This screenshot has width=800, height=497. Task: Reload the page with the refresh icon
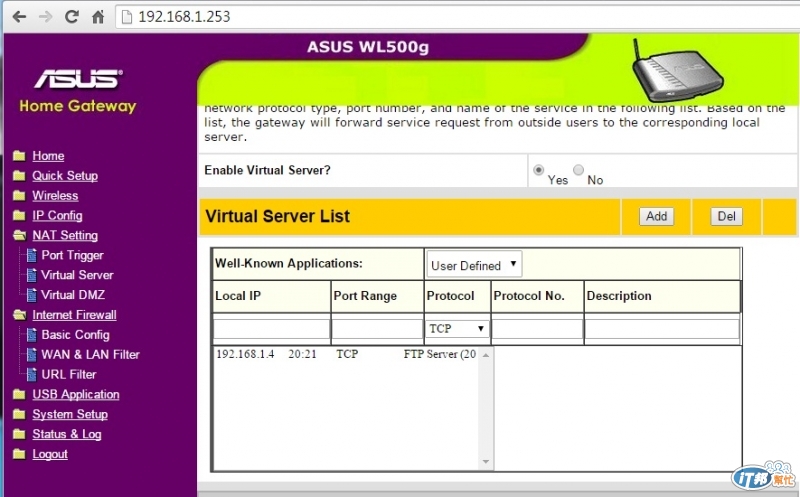pyautogui.click(x=71, y=17)
